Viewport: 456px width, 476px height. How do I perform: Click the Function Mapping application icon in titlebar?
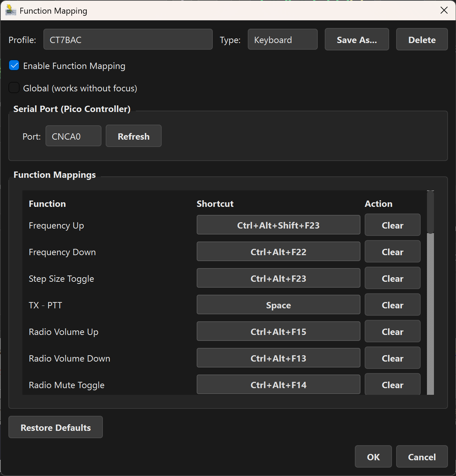10,10
